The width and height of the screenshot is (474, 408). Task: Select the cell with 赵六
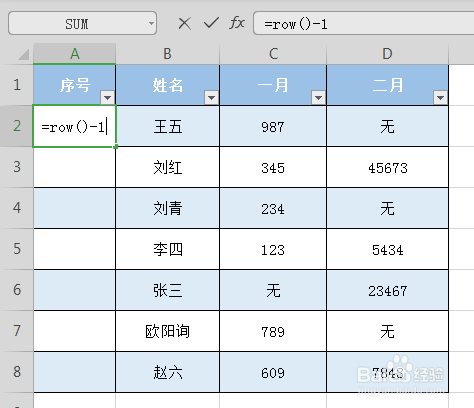tap(168, 372)
